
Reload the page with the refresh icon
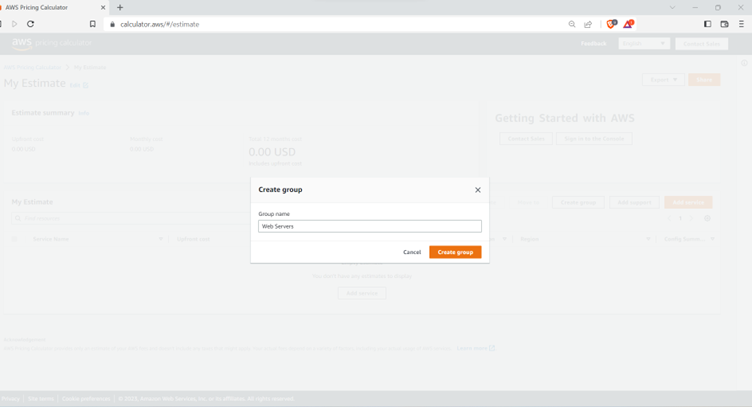[31, 24]
